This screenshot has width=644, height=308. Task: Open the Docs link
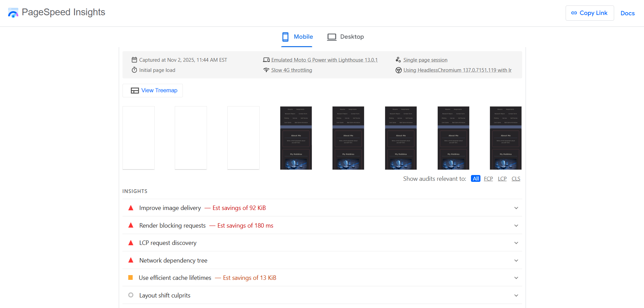tap(628, 13)
